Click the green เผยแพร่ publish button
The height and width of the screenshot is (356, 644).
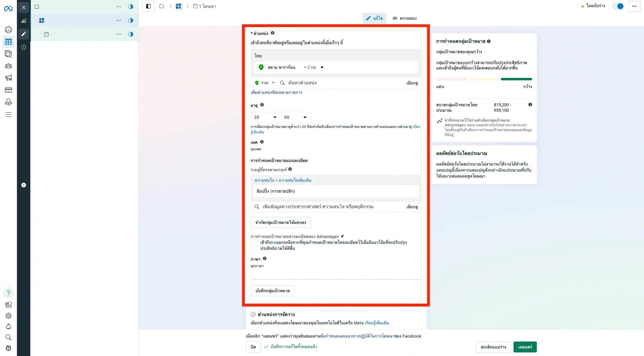[x=525, y=347]
